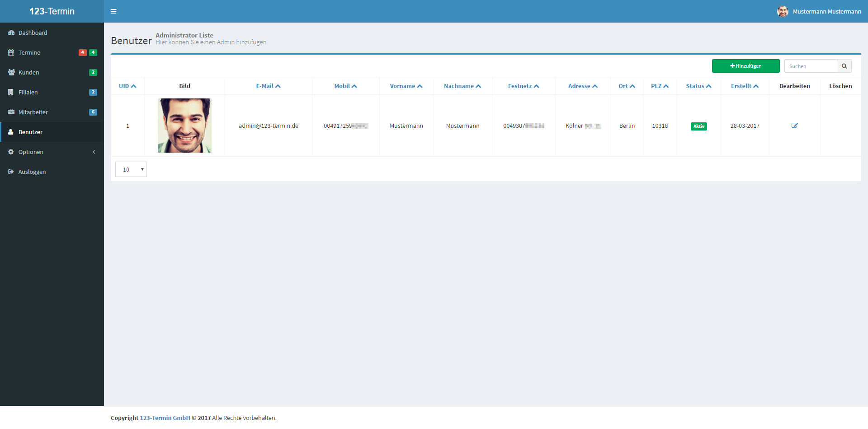Click the user avatar in top bar
This screenshot has width=868, height=429.
783,11
